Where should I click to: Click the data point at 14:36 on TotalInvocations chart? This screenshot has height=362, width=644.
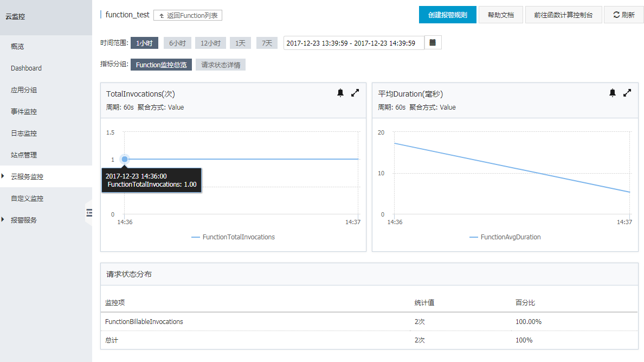[125, 159]
